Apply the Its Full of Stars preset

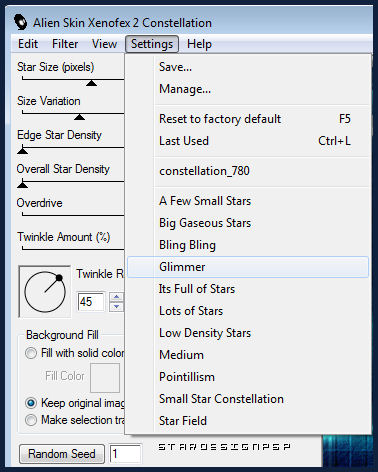pyautogui.click(x=248, y=289)
